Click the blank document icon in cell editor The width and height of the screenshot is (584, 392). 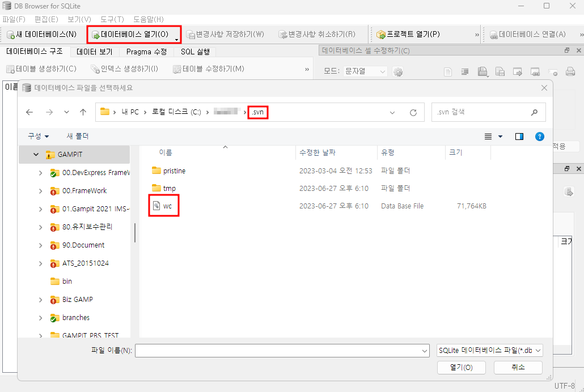[448, 72]
